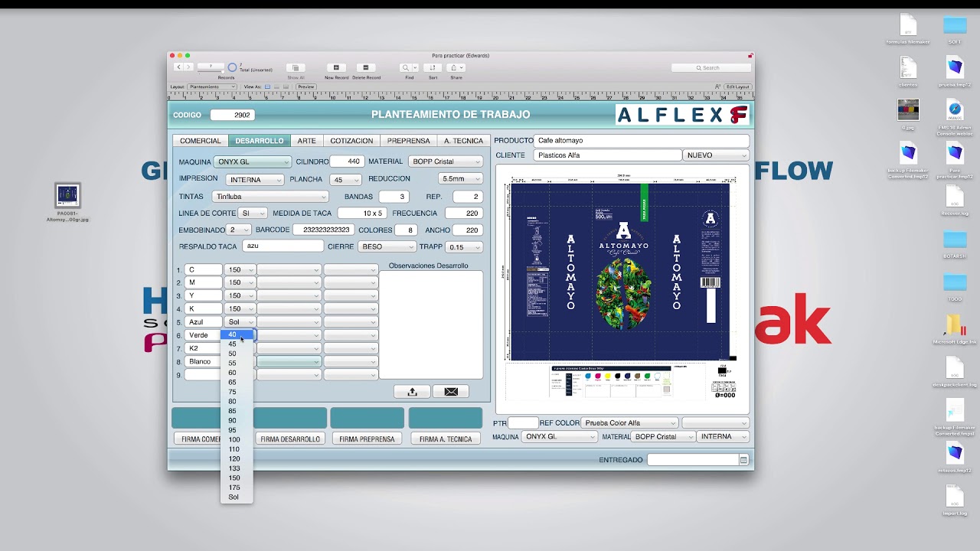Switch to List view icon
This screenshot has width=980, height=551.
277,87
